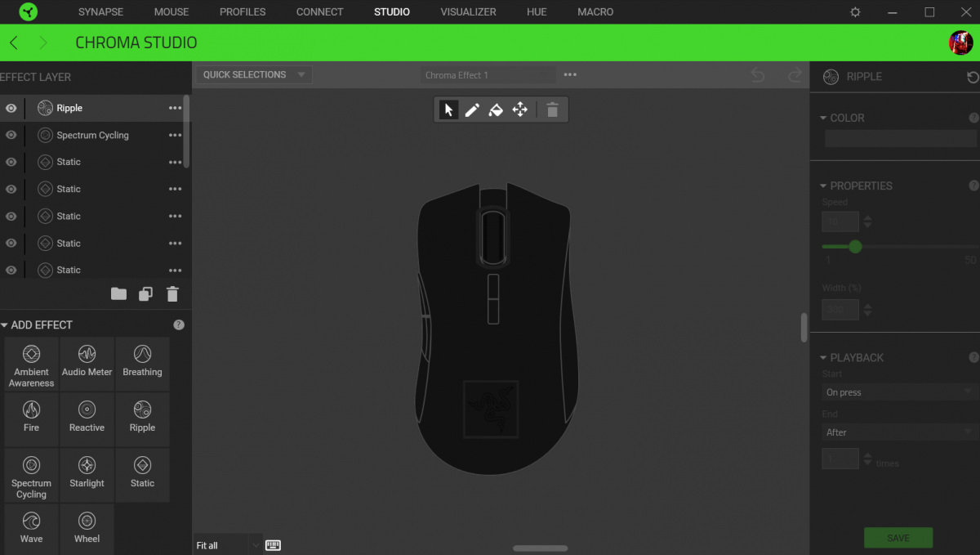
Task: Collapse the Color section
Action: pos(823,118)
